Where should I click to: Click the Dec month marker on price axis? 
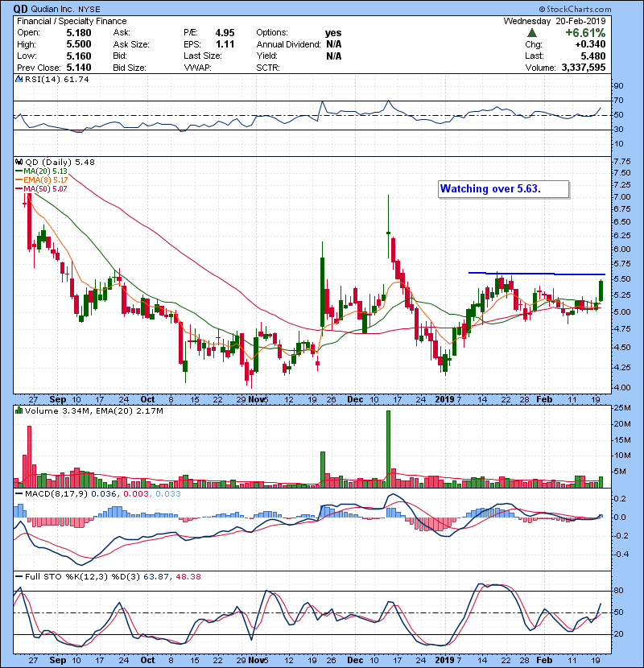click(355, 399)
